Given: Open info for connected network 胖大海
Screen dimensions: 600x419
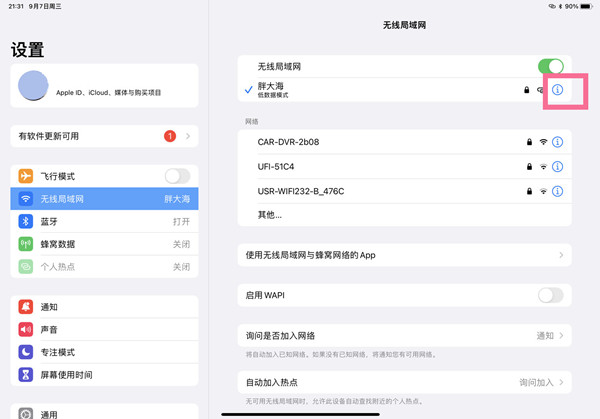Looking at the screenshot, I should tap(558, 90).
